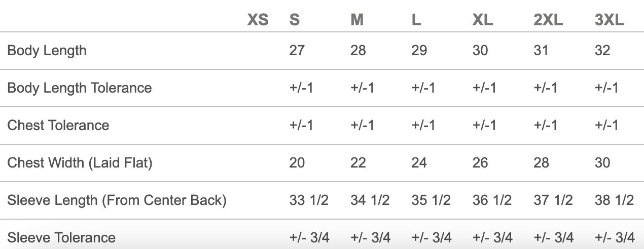Click Sleeve Length (From Center Back) label
Image resolution: width=644 pixels, height=249 pixels.
[117, 200]
